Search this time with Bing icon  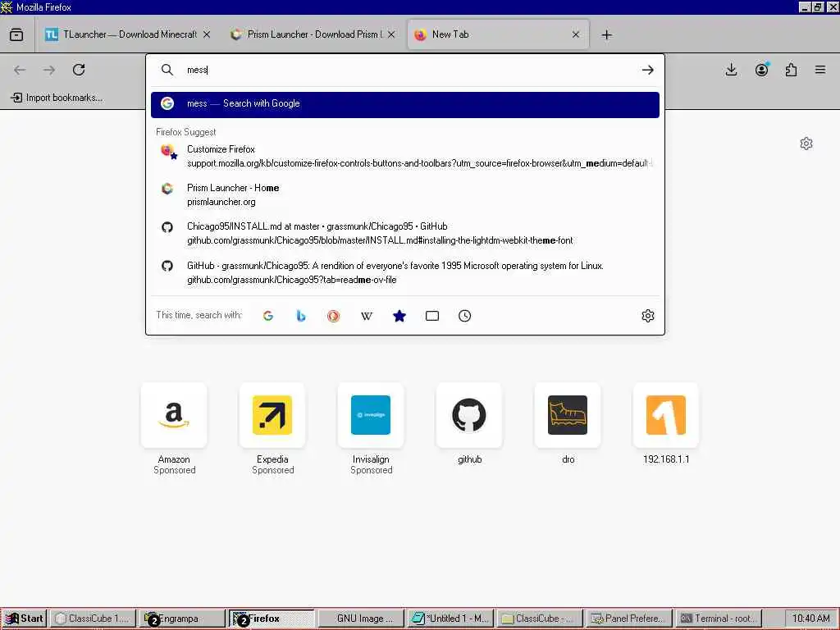click(x=301, y=316)
